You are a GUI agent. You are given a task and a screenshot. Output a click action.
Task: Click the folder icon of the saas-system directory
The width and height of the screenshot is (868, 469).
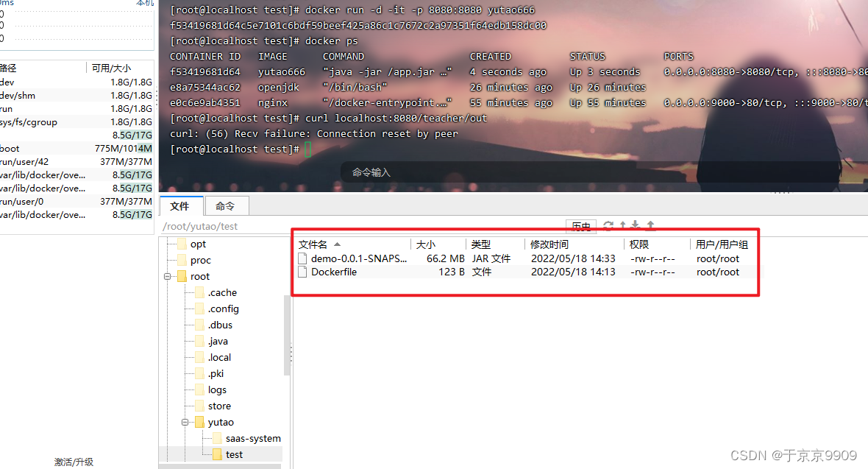click(x=218, y=438)
